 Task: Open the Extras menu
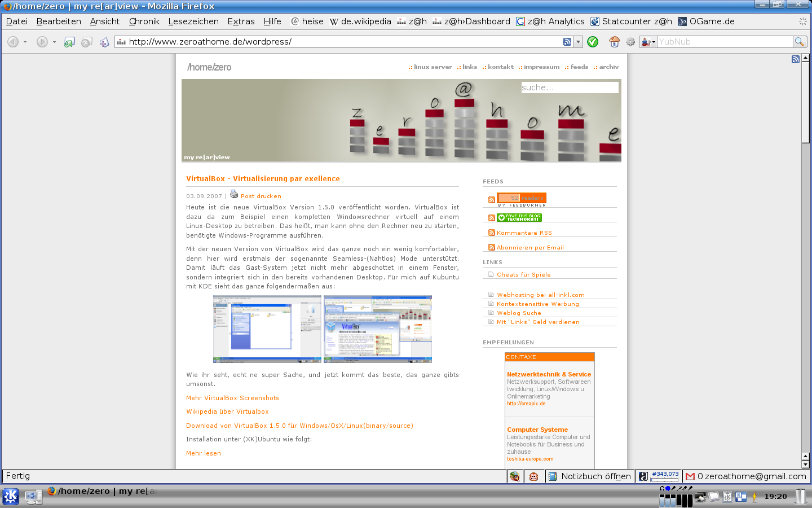tap(241, 21)
